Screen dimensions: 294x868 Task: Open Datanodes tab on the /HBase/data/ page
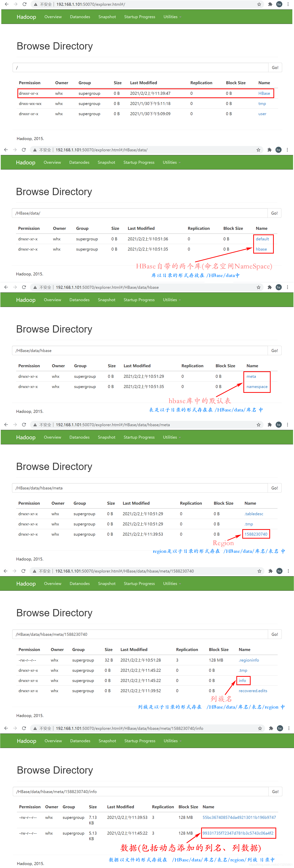tap(80, 162)
